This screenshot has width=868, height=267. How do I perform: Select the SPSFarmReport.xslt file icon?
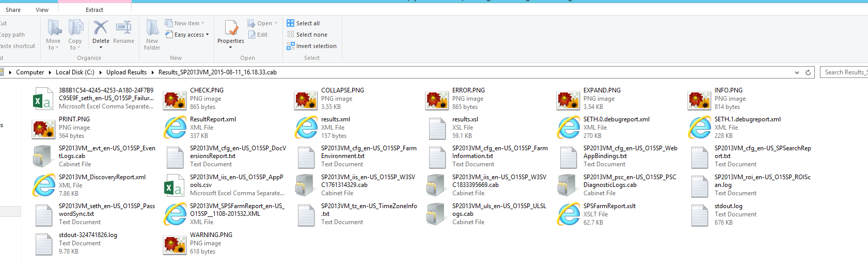(x=569, y=214)
